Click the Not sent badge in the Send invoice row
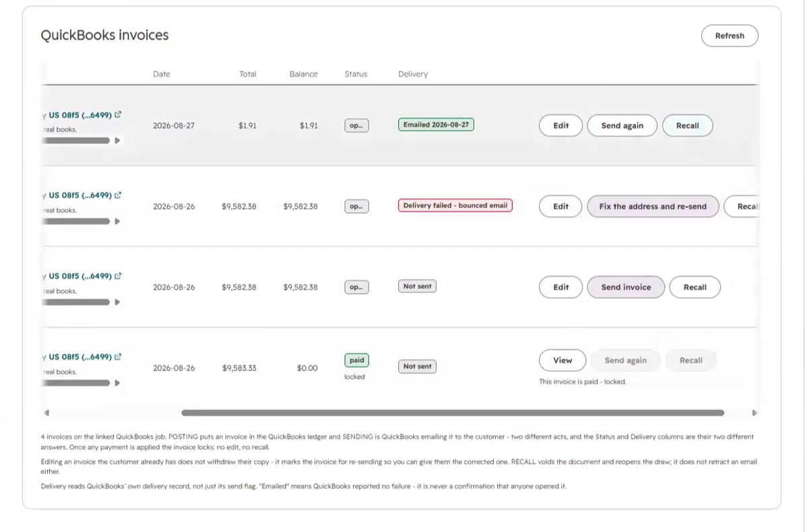 pyautogui.click(x=418, y=286)
